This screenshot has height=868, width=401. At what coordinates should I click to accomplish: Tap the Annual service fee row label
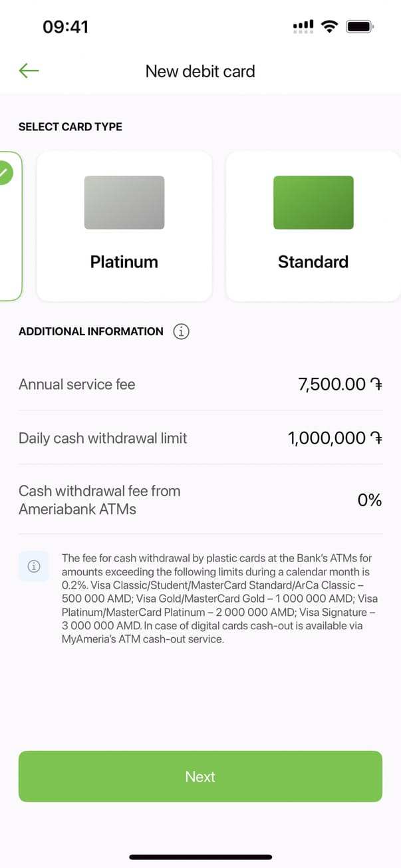[x=76, y=384]
